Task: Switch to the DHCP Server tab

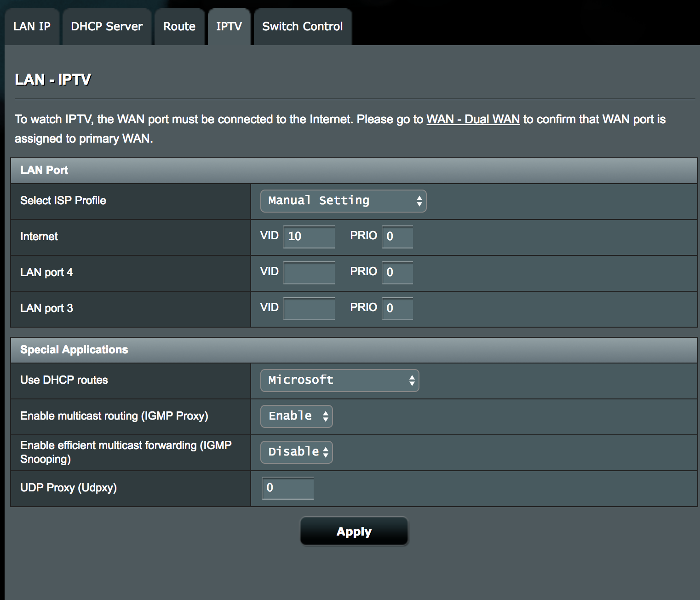Action: [107, 27]
